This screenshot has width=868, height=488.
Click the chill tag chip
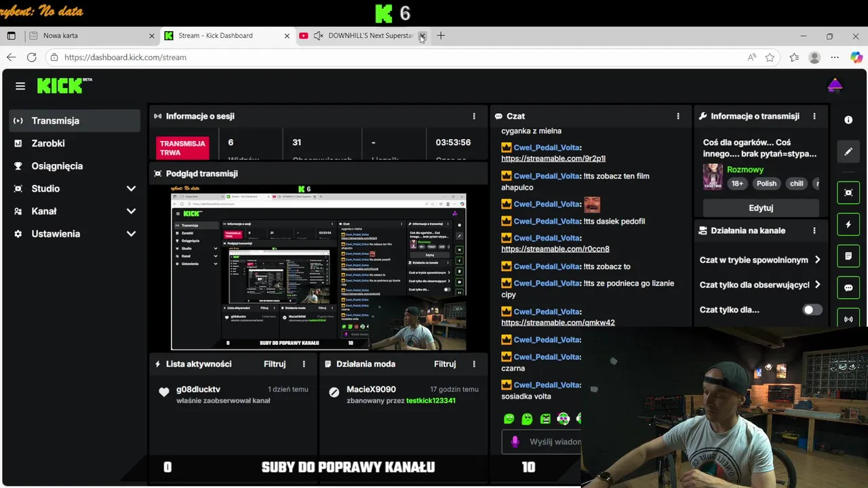796,184
